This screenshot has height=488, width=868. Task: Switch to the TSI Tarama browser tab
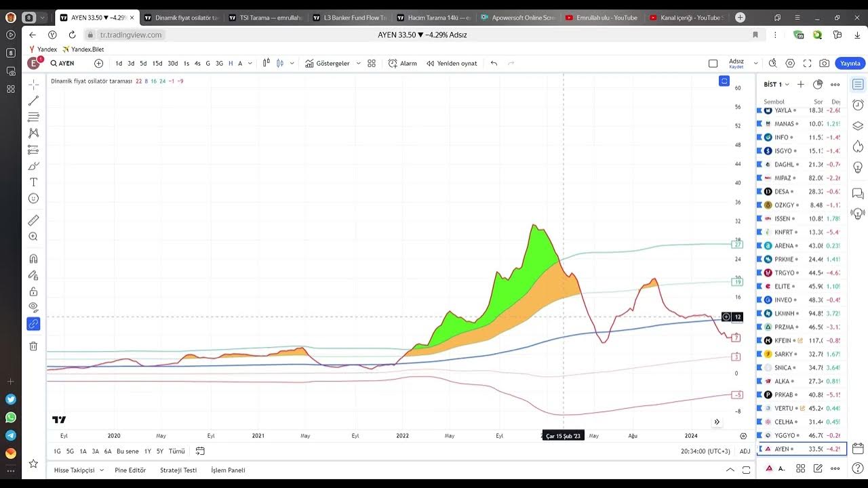[x=264, y=18]
